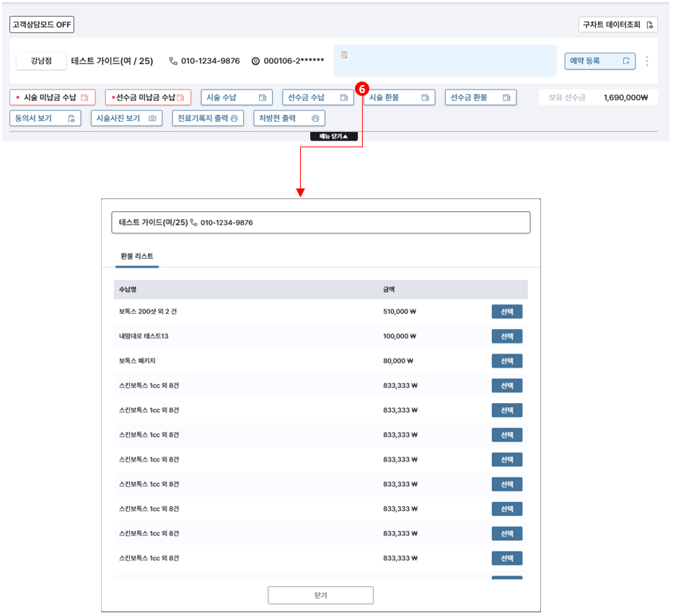Open 시술 환불 button
The width and height of the screenshot is (673, 616).
coord(399,97)
